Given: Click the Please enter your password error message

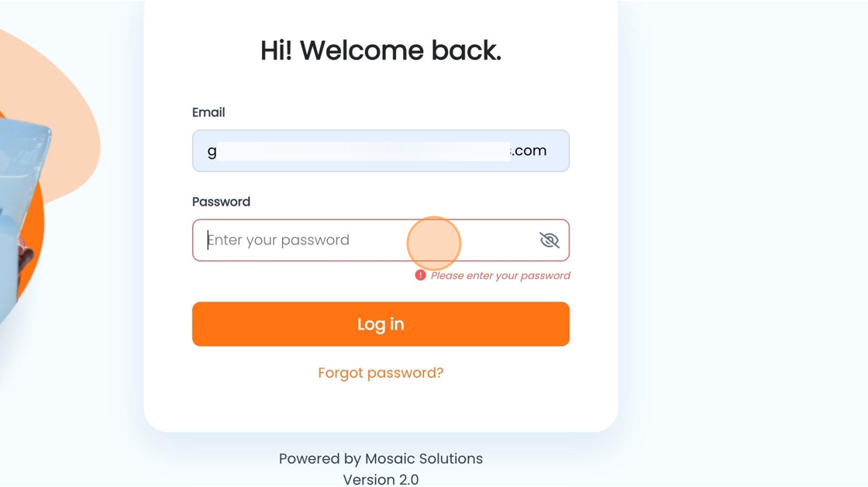Looking at the screenshot, I should coord(501,276).
